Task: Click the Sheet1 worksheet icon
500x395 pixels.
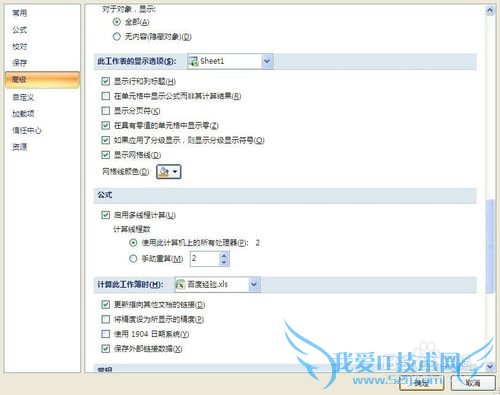Action: [x=193, y=61]
